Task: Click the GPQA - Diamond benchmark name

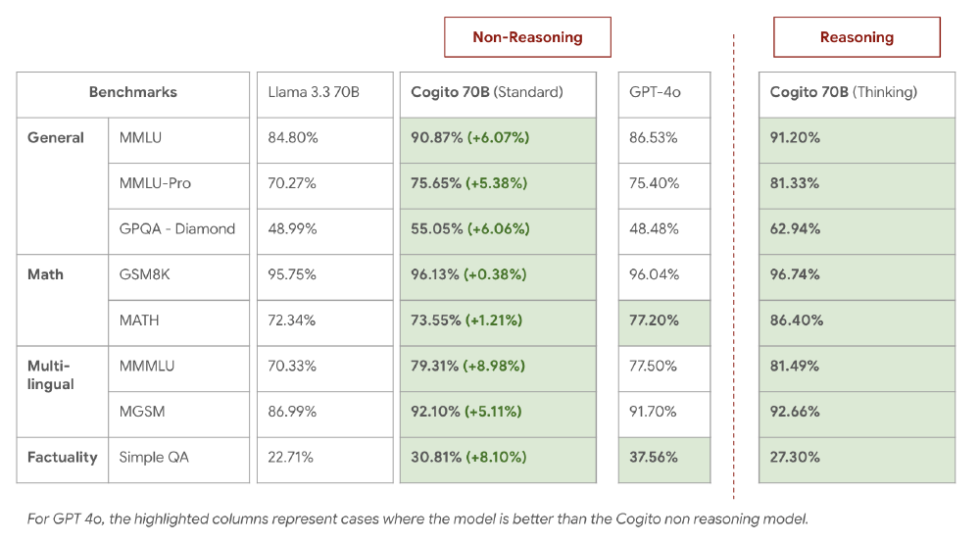Action: click(177, 229)
